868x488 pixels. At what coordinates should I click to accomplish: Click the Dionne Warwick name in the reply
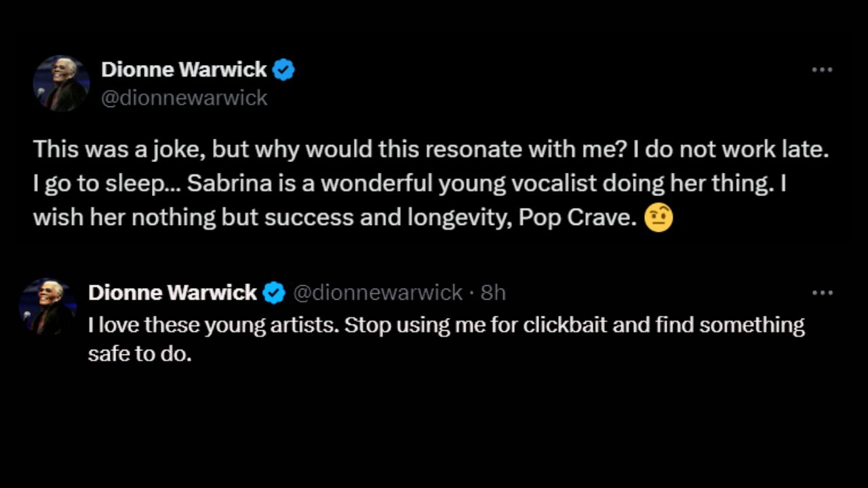tap(172, 292)
